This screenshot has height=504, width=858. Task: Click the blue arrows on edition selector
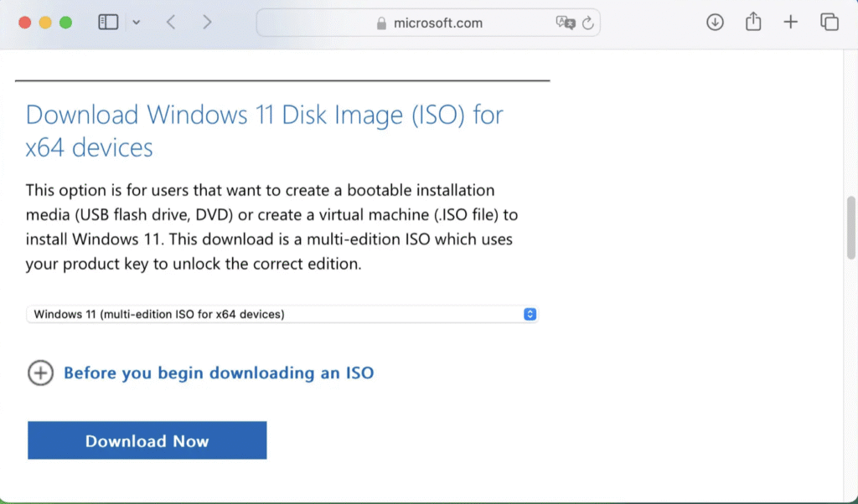pos(530,314)
